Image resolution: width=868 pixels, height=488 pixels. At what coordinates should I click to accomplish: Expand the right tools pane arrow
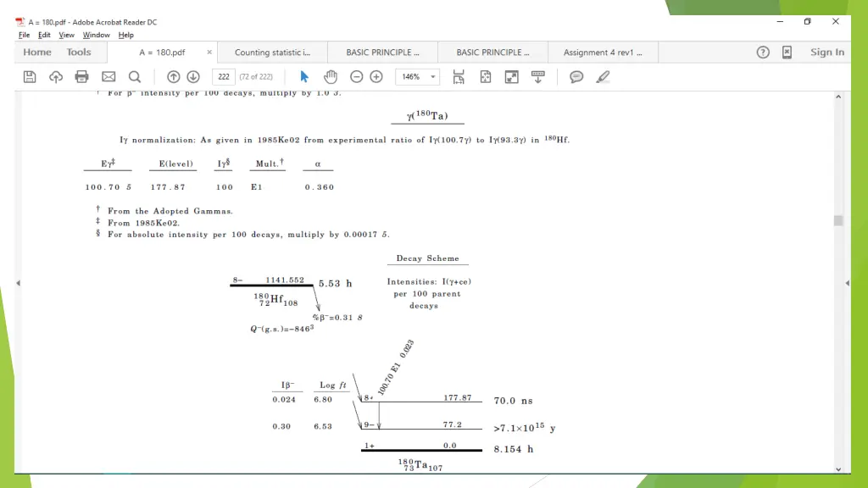[847, 283]
